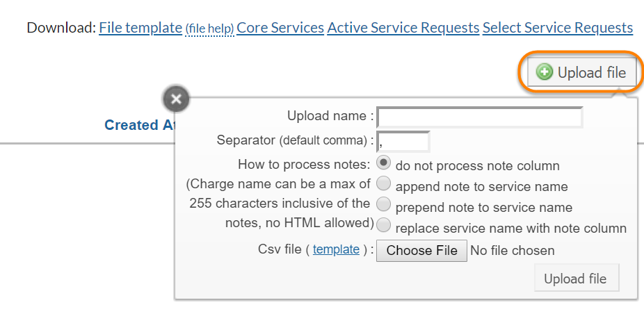Image resolution: width=644 pixels, height=314 pixels.
Task: Close the upload popup with the X icon
Action: pyautogui.click(x=176, y=99)
